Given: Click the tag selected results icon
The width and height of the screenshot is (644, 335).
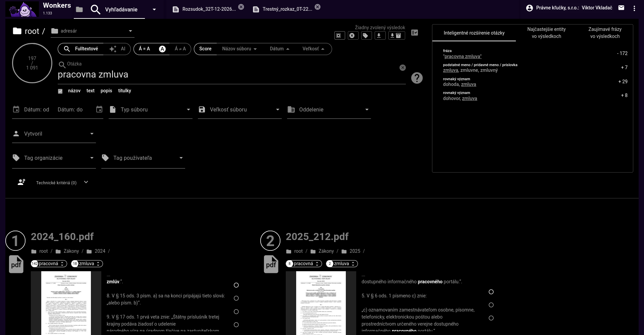Looking at the screenshot, I should pyautogui.click(x=366, y=35).
